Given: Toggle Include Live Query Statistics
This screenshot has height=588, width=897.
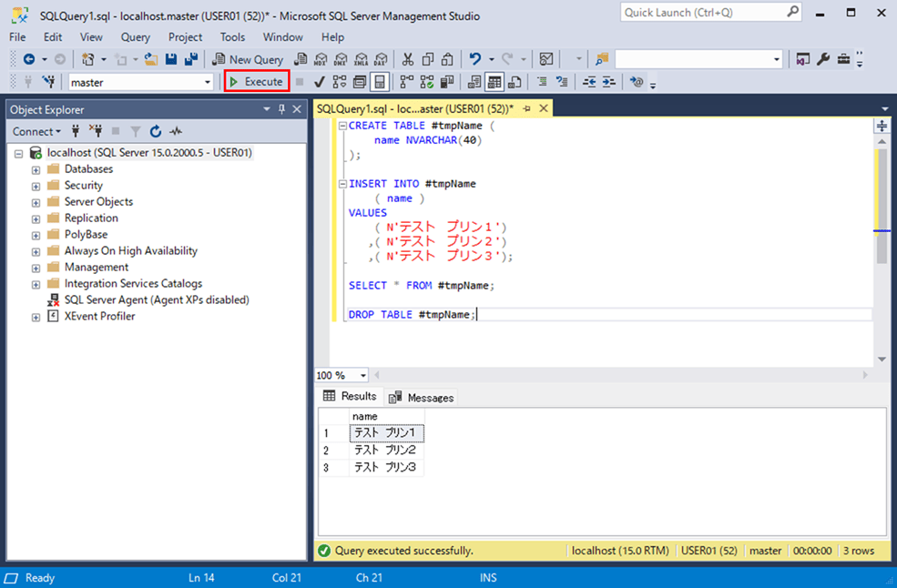Looking at the screenshot, I should [x=427, y=82].
